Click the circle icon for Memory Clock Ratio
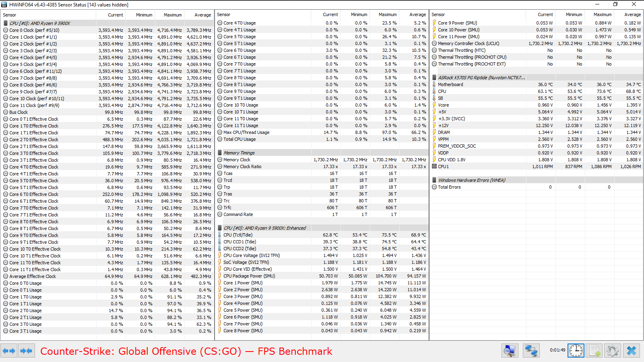Screen dimensions: 644x362 pos(220,167)
